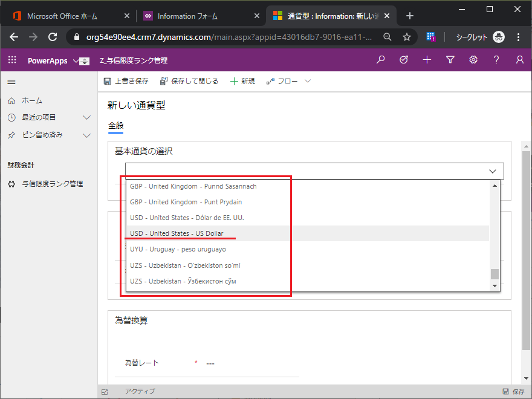The height and width of the screenshot is (399, 532).
Task: Click 上書き保存 save button
Action: [126, 81]
